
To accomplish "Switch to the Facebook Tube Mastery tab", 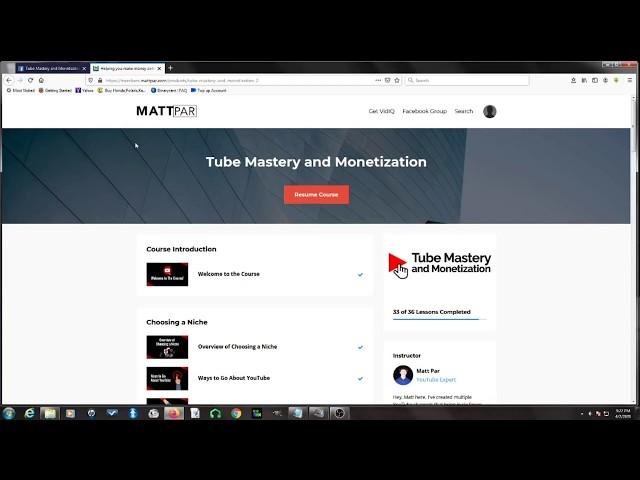I will tap(52, 68).
